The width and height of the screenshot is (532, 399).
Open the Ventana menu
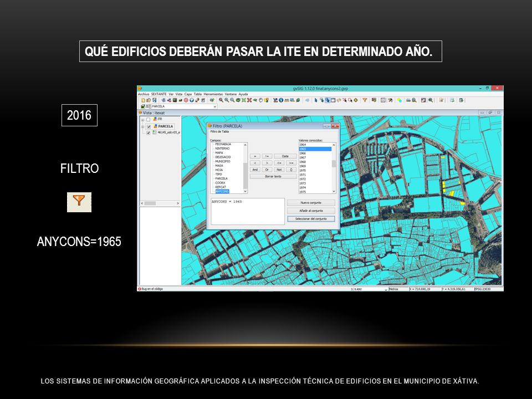click(231, 94)
